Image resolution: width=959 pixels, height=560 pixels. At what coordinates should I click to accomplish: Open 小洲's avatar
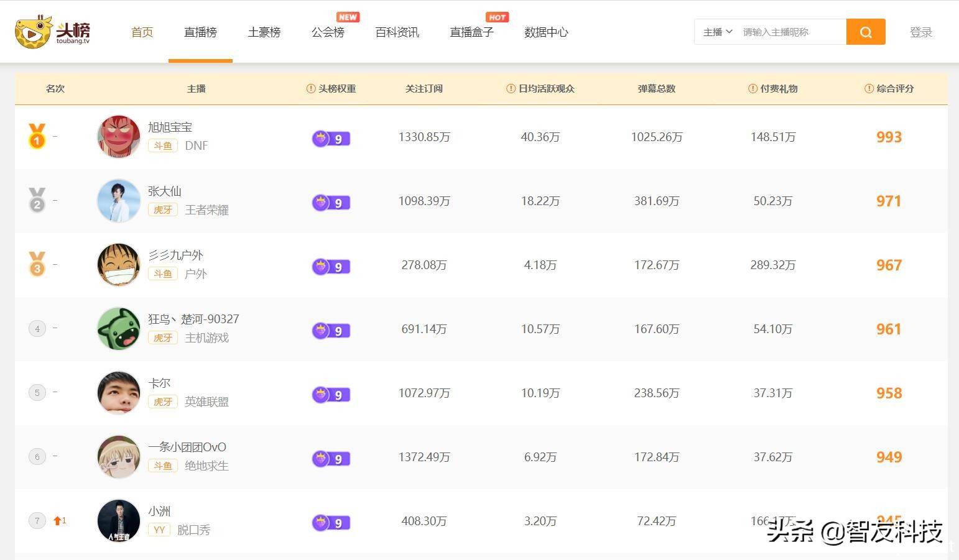coord(119,521)
